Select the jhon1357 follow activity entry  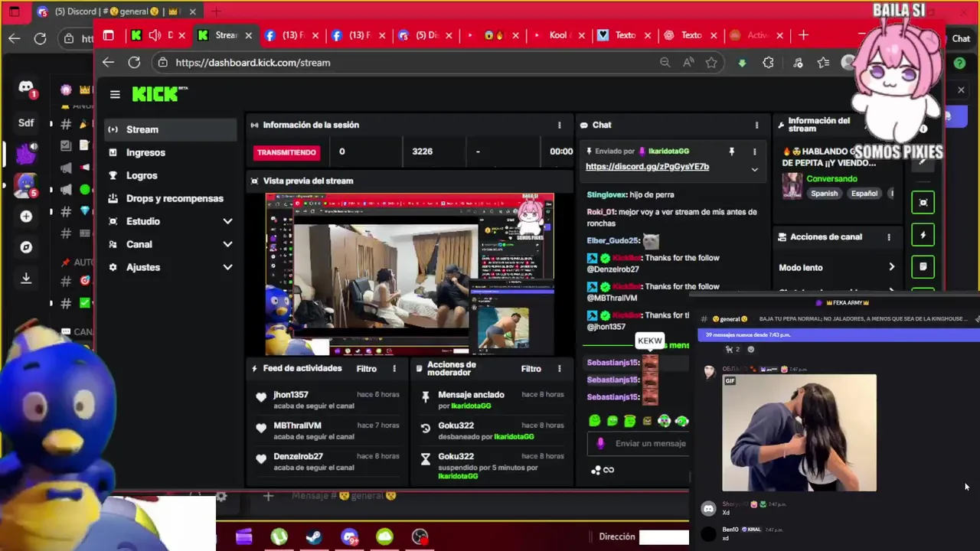click(x=328, y=399)
